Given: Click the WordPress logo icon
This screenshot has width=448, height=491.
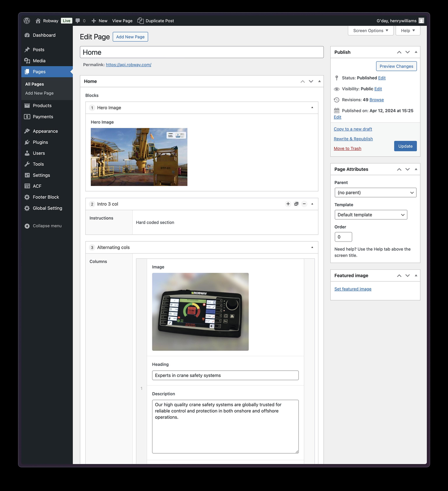Looking at the screenshot, I should tap(27, 21).
